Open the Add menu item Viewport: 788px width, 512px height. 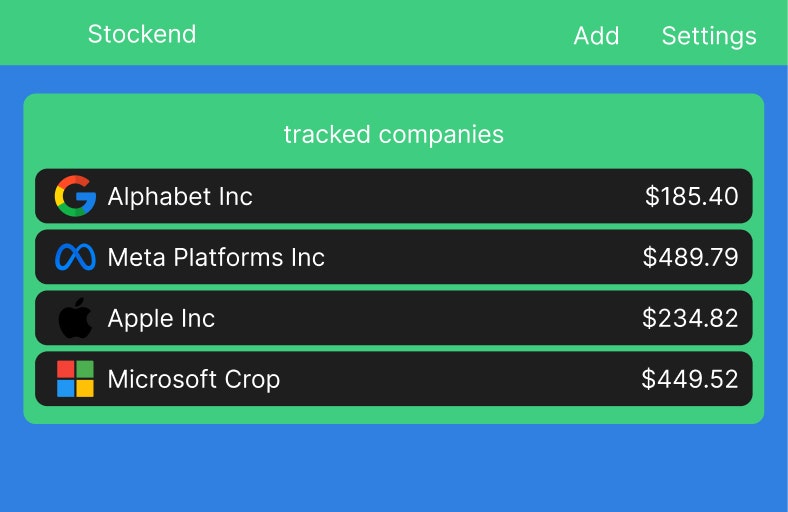(x=597, y=36)
